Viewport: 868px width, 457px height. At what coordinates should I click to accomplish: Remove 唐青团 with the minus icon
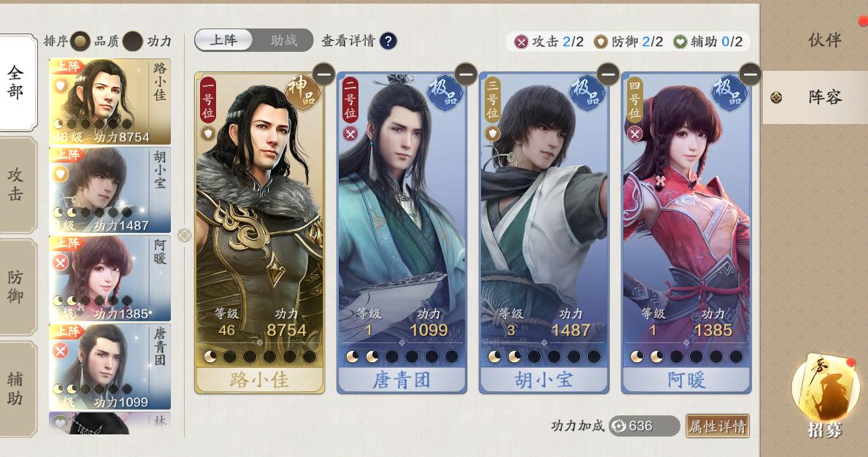[466, 74]
